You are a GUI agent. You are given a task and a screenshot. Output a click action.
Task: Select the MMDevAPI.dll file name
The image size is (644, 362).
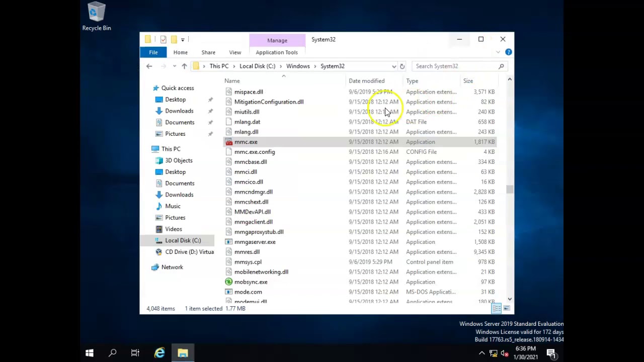[252, 212]
